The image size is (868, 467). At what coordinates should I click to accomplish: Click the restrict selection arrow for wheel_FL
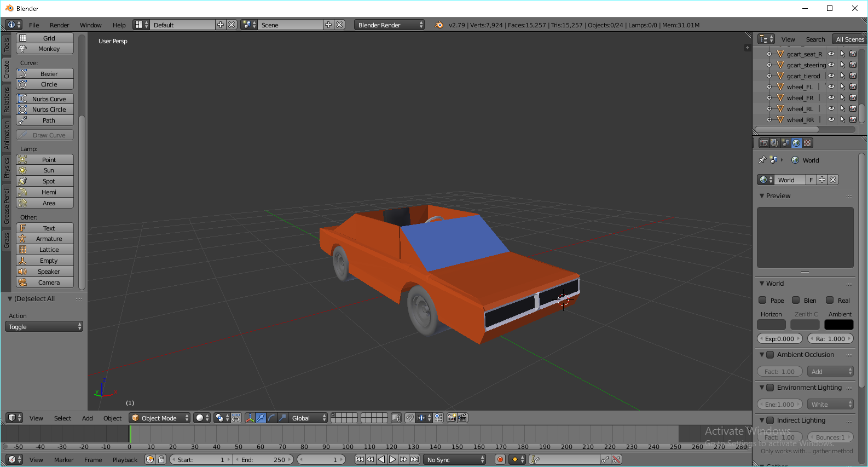pyautogui.click(x=842, y=87)
